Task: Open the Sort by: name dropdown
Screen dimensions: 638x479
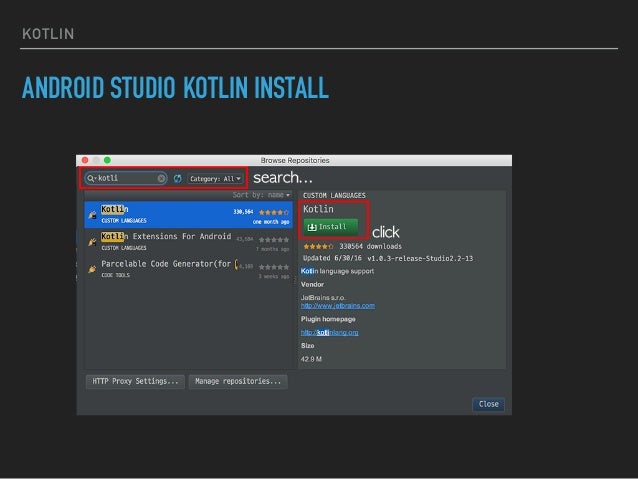Action: coord(261,194)
